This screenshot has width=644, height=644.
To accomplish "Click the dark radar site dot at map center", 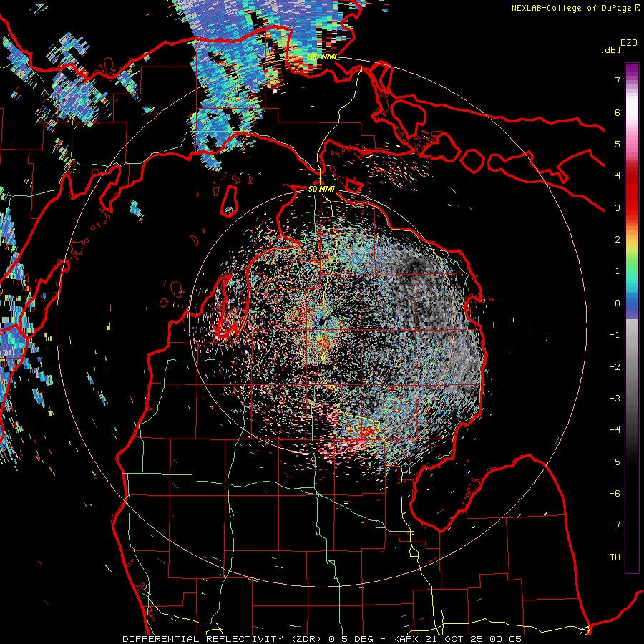I will pyautogui.click(x=322, y=321).
